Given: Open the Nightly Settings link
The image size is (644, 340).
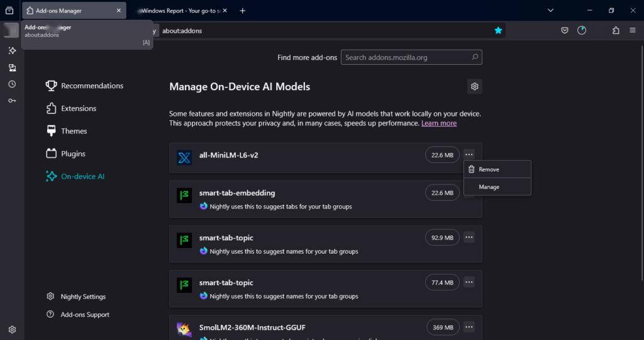Looking at the screenshot, I should coord(76,297).
